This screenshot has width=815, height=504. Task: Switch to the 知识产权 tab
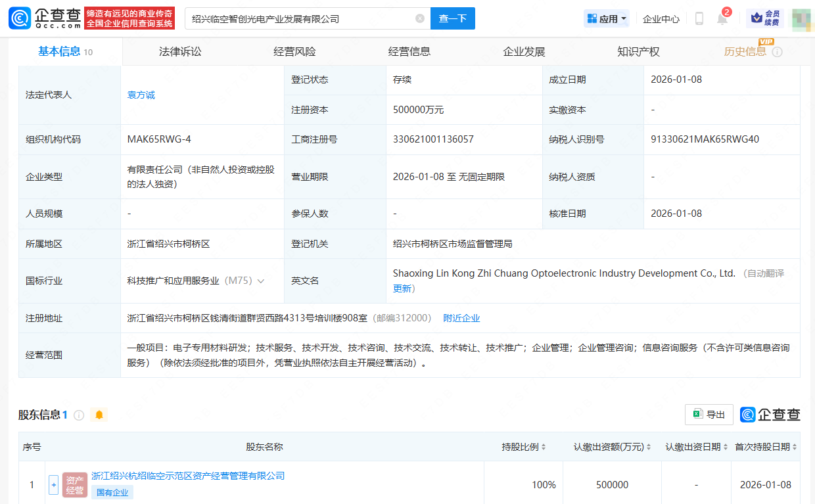pyautogui.click(x=638, y=51)
